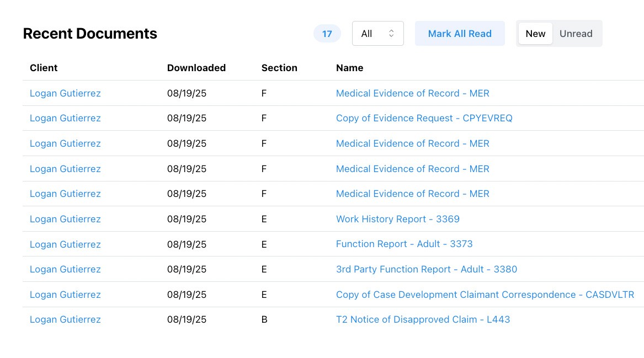Open the Work History Report - 3369

[397, 219]
